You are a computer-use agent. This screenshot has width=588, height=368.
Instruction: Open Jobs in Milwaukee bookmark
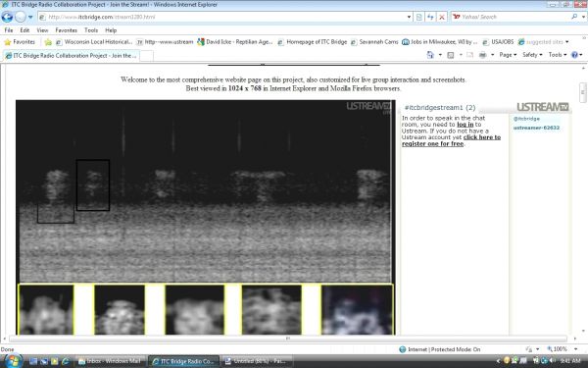pos(439,42)
